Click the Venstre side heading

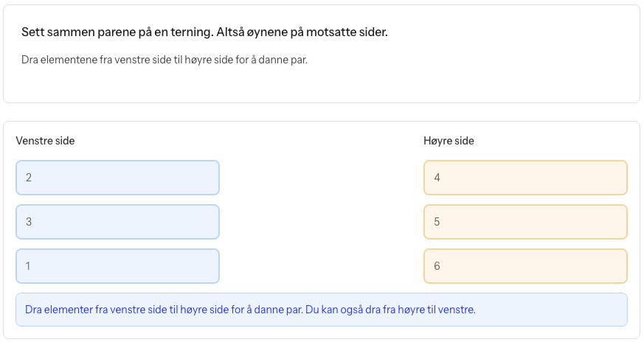point(45,141)
